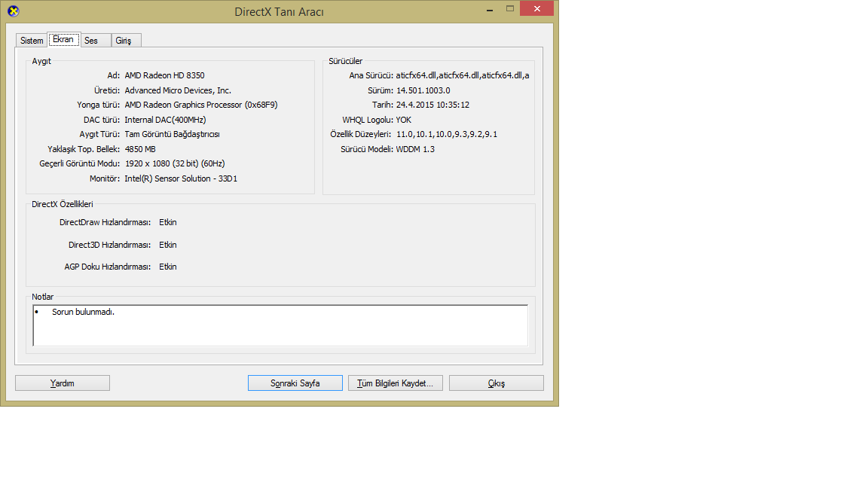Screen dimensions: 868x488
Task: Click the Tam Görüntü Bağdaştırıcısı value
Action: coord(172,134)
